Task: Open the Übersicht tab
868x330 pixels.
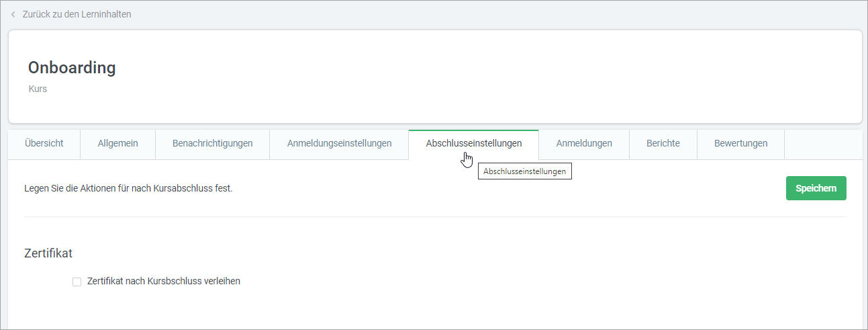Action: [44, 143]
